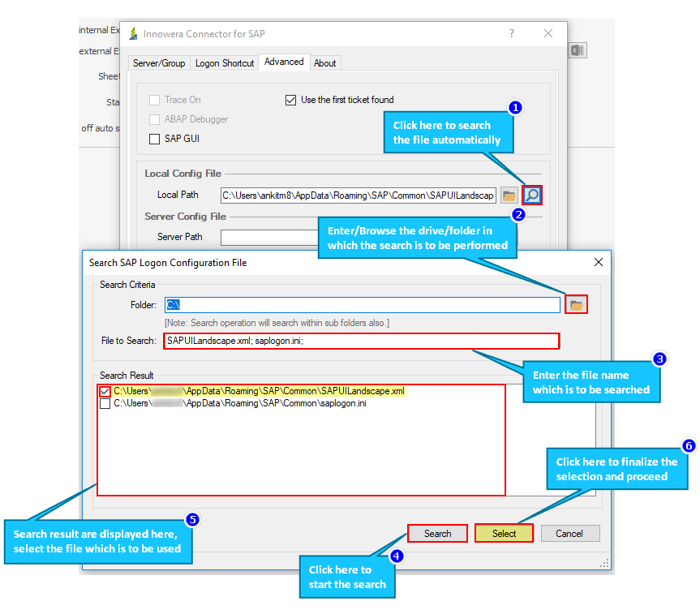Switch to the About tab
The width and height of the screenshot is (700, 610).
[324, 62]
